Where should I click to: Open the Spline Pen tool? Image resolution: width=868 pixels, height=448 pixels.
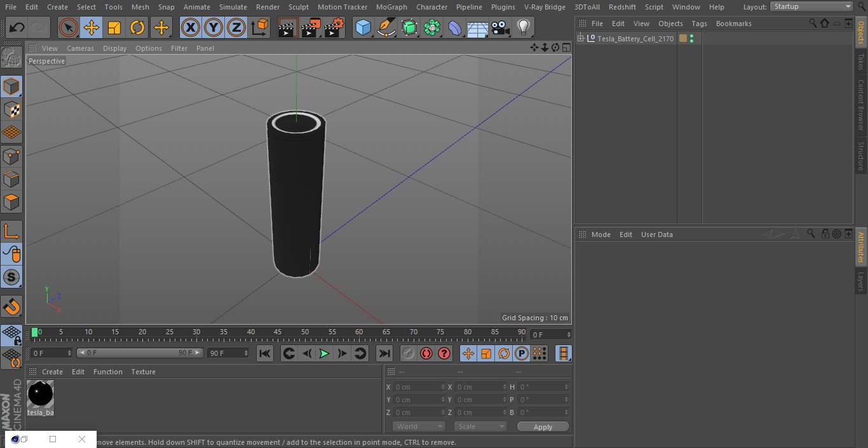386,27
